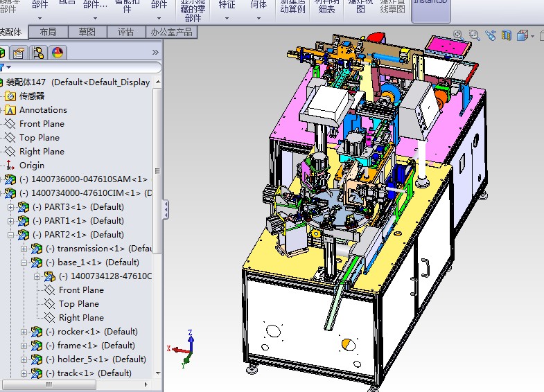Click the horizontal scrollbar right arrow
Screen dimensions: 544x392
[146, 384]
